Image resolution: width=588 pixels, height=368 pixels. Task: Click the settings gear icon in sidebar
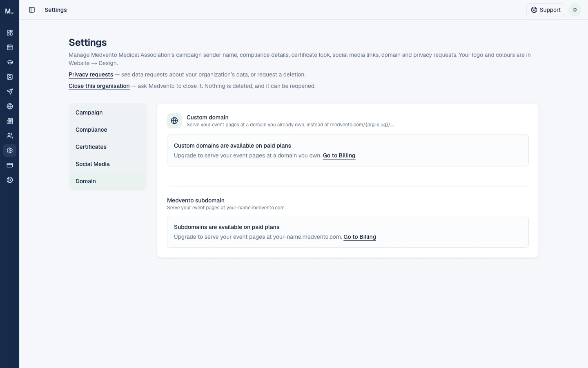coord(10,150)
